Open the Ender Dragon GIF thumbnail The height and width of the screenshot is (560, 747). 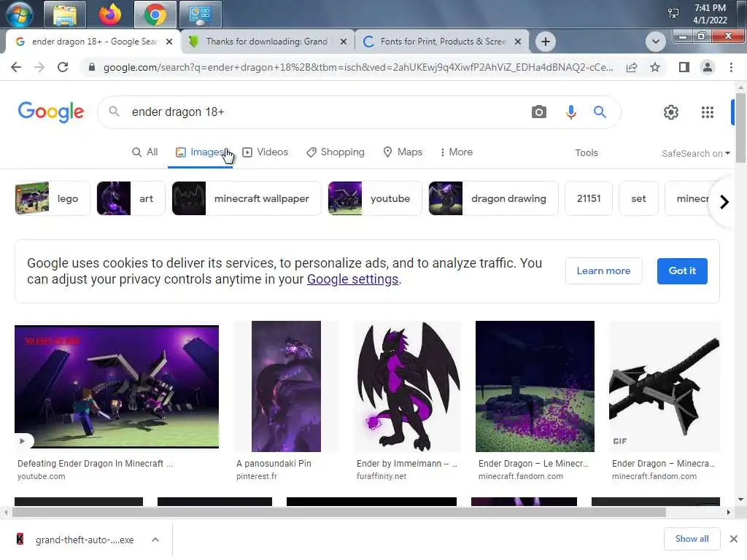(x=665, y=386)
